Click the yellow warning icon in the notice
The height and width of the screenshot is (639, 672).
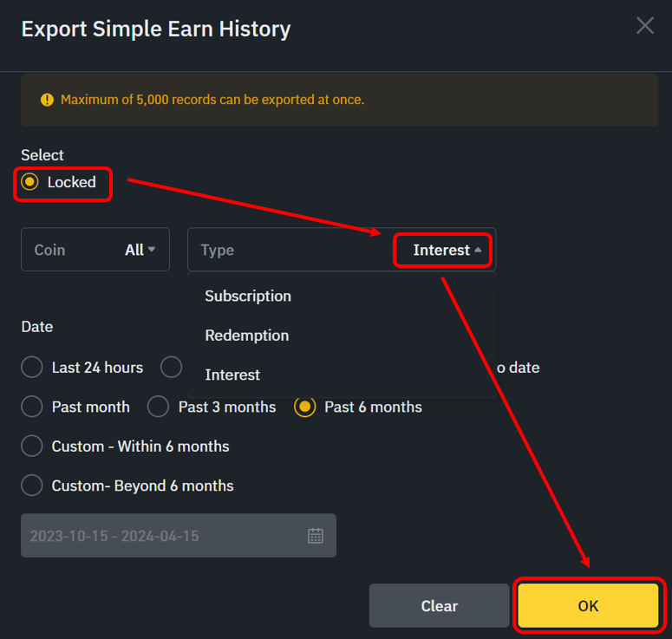[47, 100]
